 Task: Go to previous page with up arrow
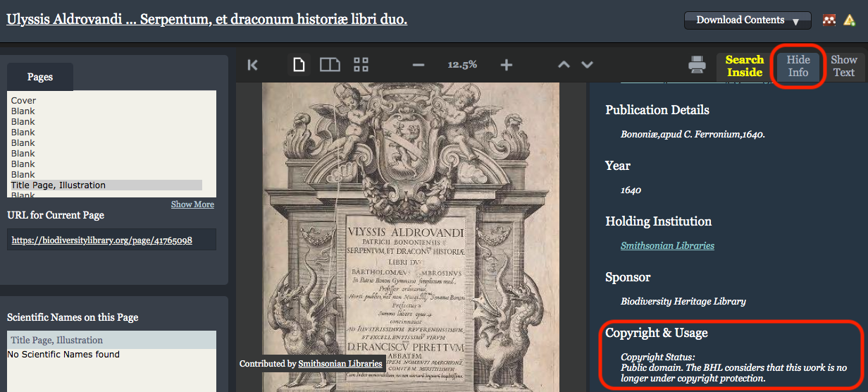pos(564,65)
